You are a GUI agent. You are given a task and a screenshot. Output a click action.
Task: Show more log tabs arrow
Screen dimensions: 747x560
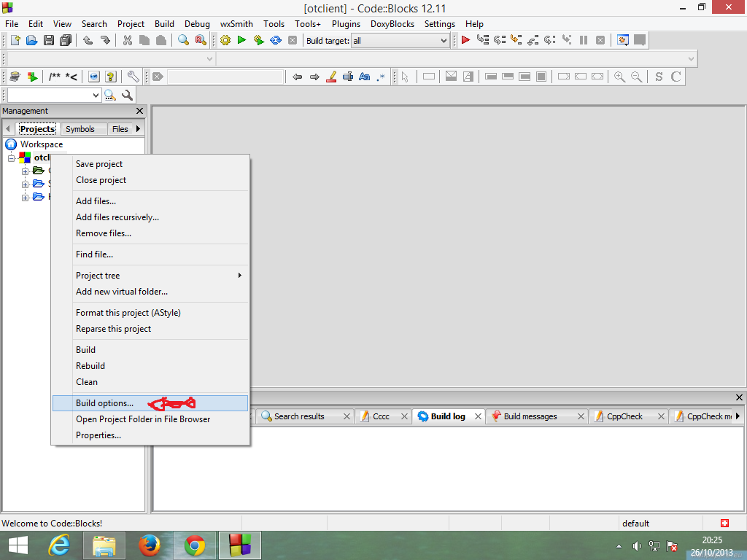pyautogui.click(x=738, y=416)
